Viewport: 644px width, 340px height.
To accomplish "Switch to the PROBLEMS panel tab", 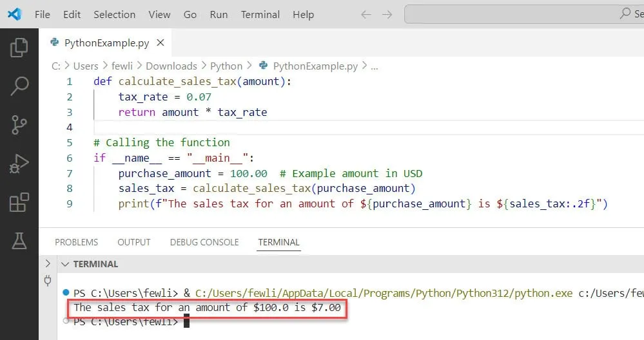I will 76,242.
